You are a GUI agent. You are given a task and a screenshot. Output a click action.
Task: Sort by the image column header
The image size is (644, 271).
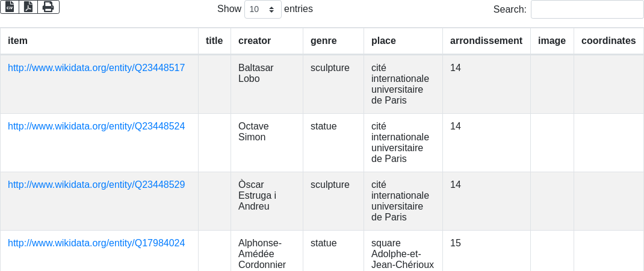click(x=552, y=41)
